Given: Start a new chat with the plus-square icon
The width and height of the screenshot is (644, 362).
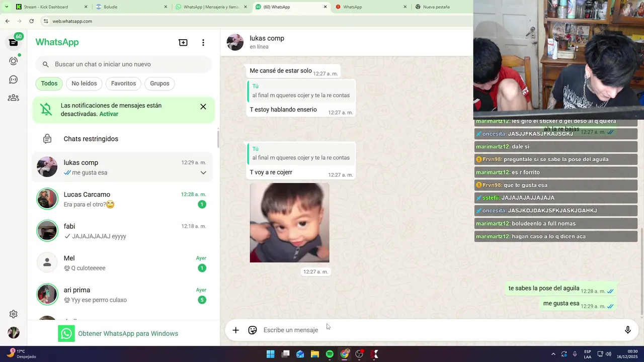Looking at the screenshot, I should 183,43.
